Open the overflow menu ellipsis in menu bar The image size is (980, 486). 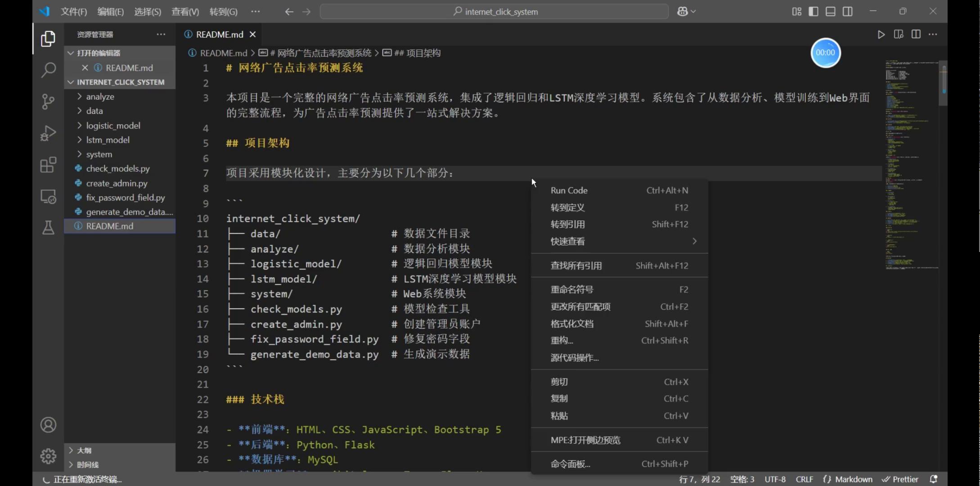(255, 12)
